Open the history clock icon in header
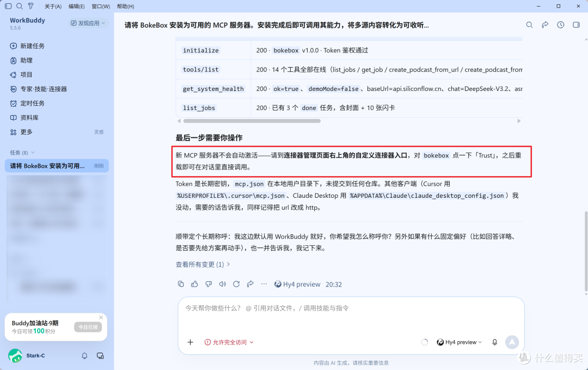The width and height of the screenshot is (588, 370). tap(560, 25)
